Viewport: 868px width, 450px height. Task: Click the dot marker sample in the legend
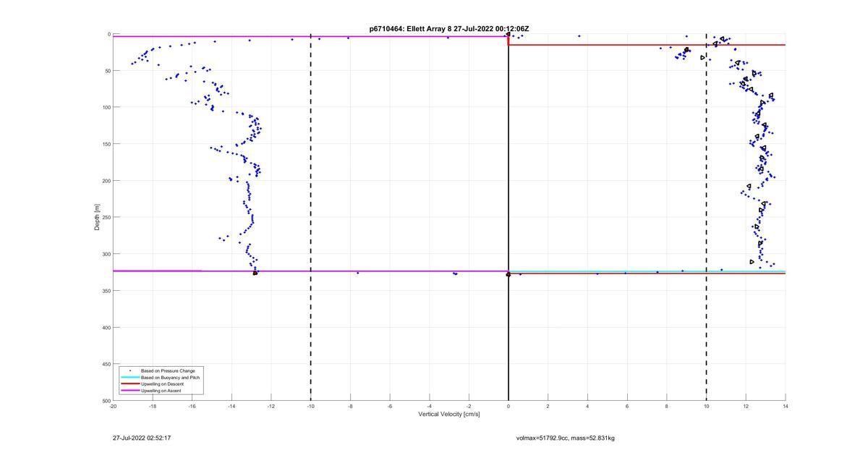pos(129,370)
